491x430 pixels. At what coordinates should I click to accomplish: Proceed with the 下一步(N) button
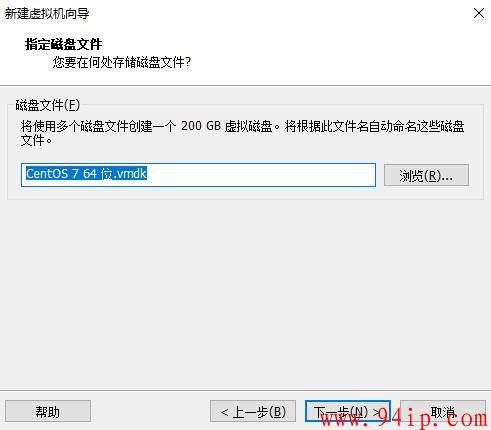point(348,411)
